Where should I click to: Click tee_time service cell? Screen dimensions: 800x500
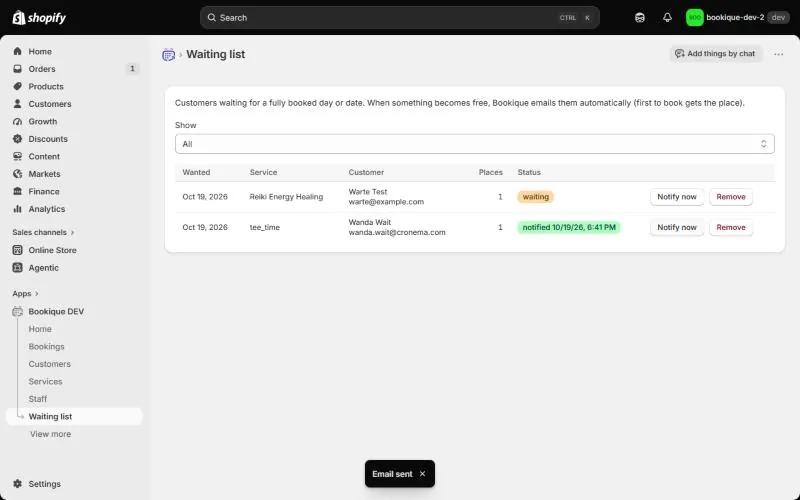[x=265, y=228]
